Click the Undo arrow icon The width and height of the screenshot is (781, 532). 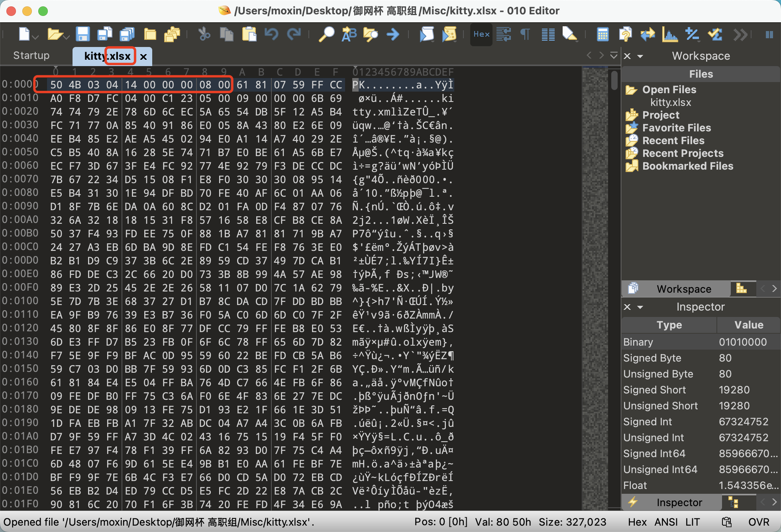pyautogui.click(x=271, y=34)
